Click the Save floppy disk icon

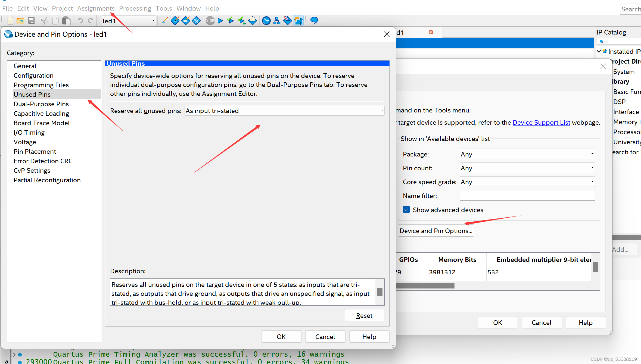(x=31, y=21)
